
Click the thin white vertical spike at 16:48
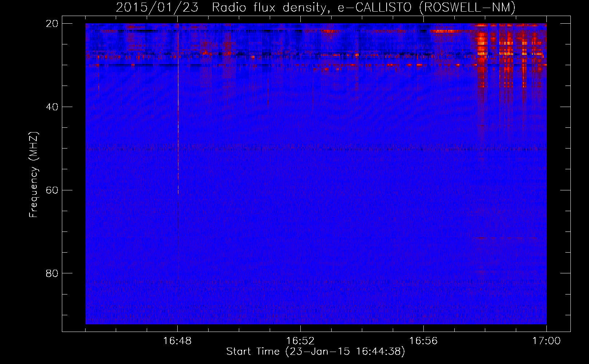pos(178,109)
